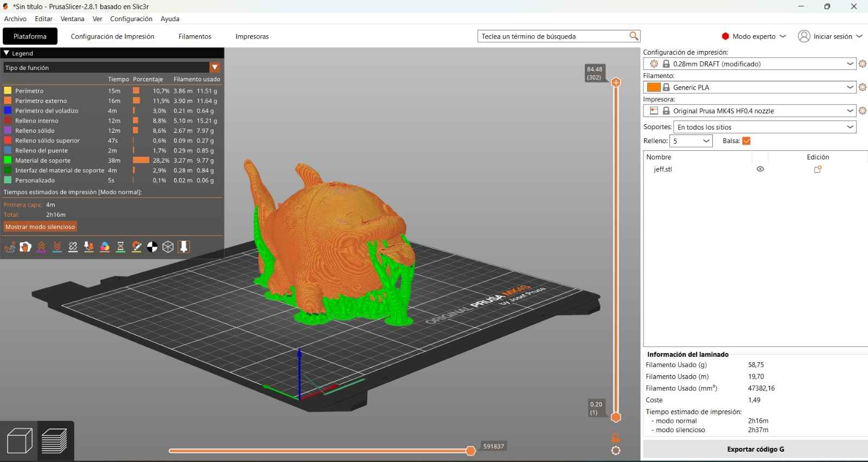Toggle center of gravity black-white circle icon
The image size is (868, 462).
click(x=152, y=247)
